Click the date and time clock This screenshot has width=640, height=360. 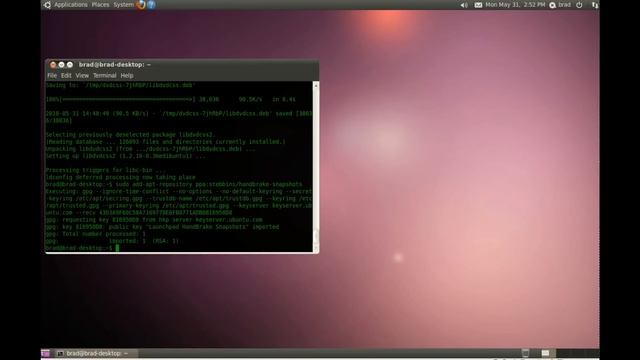515,5
